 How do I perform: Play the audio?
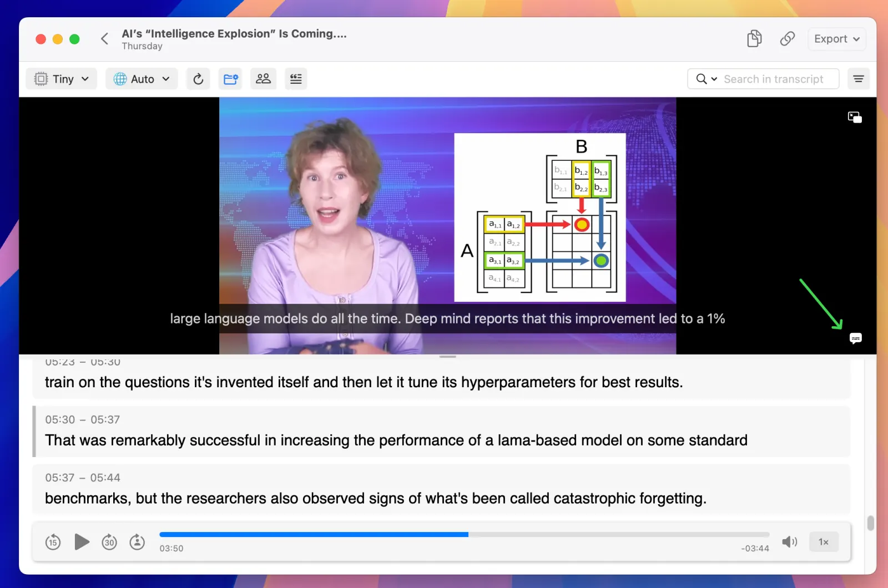[82, 541]
